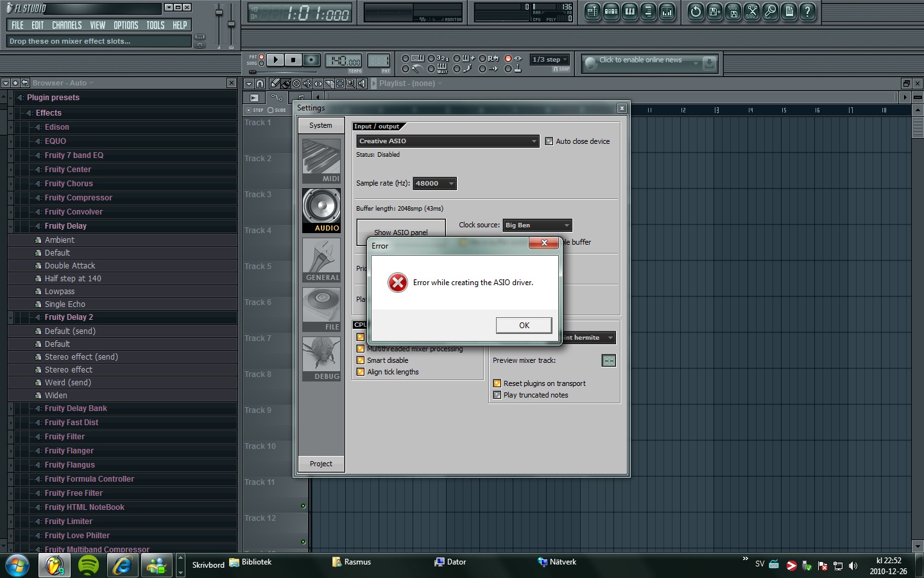Select the Delete tool in Playlist
Screen dimensions: 924x578
coord(296,83)
